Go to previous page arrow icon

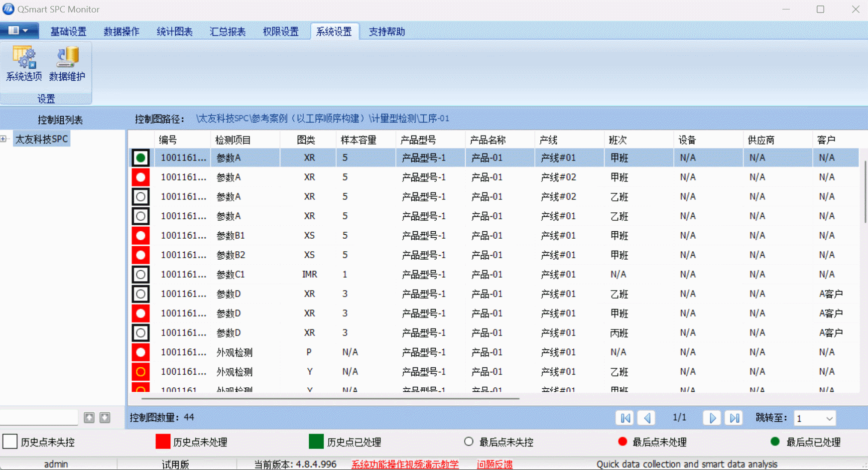click(x=647, y=418)
